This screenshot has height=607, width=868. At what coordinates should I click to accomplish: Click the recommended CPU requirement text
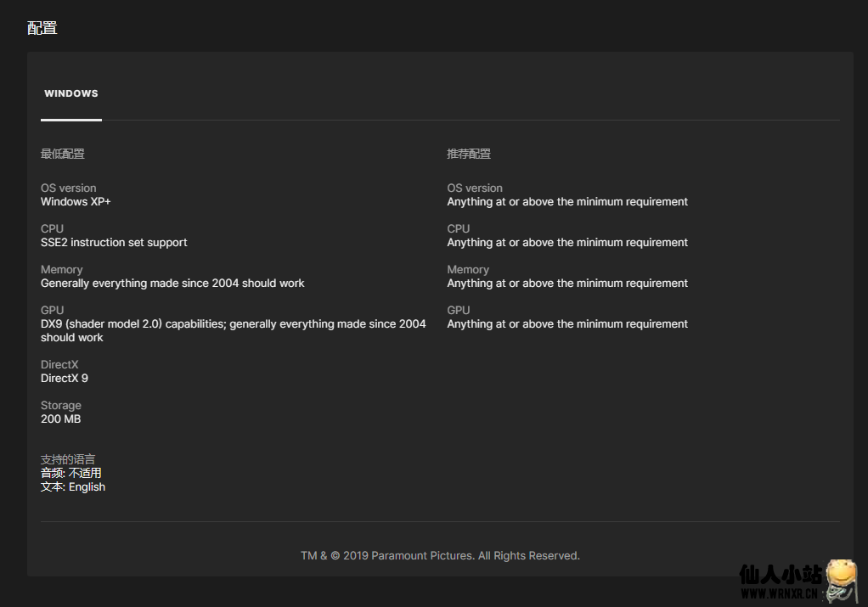pos(567,243)
